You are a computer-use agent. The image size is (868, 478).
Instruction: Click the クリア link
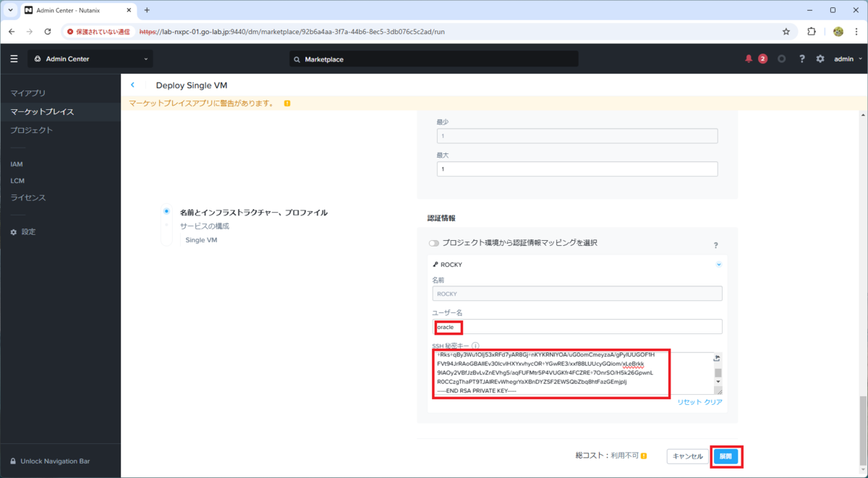coord(713,402)
